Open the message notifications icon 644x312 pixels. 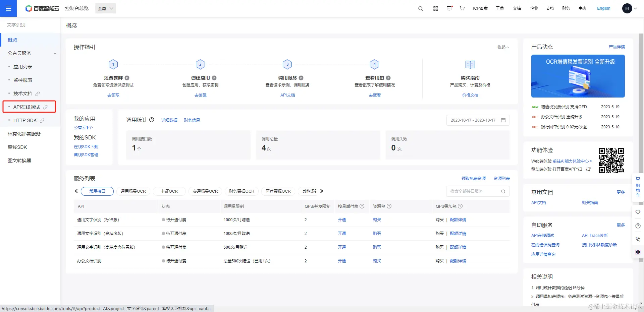pyautogui.click(x=449, y=8)
